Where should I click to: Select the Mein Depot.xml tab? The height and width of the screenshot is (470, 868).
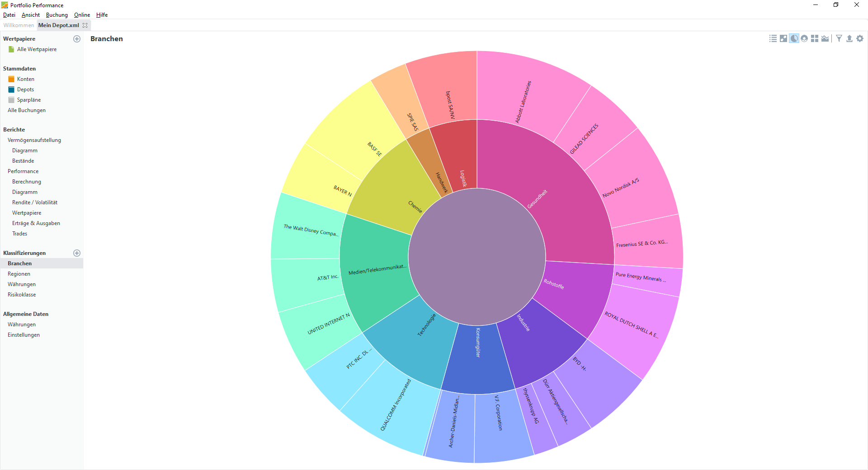[59, 25]
